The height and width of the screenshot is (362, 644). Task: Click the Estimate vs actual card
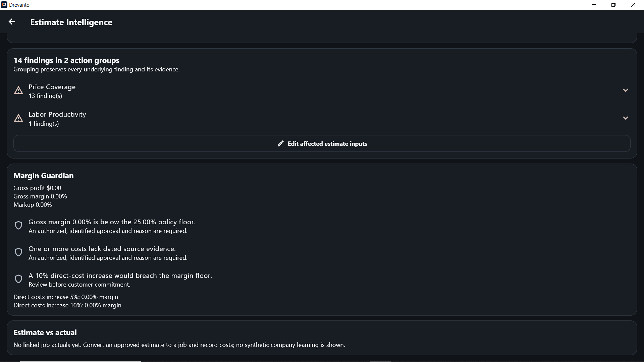[x=322, y=338]
